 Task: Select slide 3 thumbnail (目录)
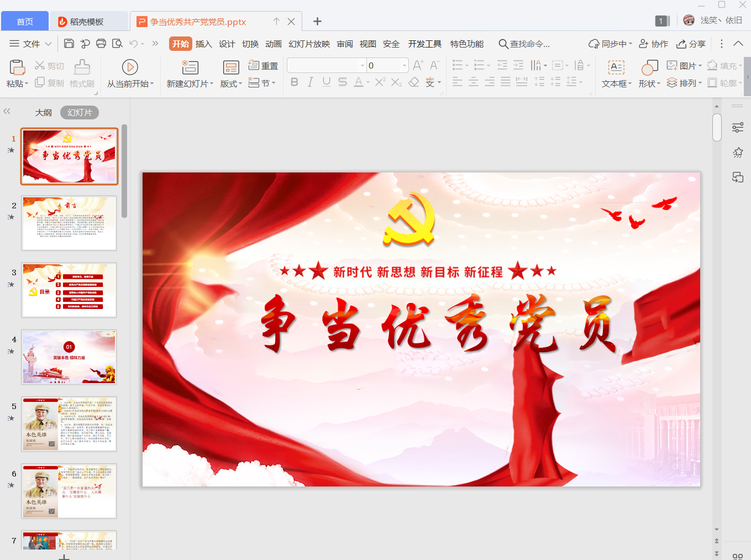69,290
